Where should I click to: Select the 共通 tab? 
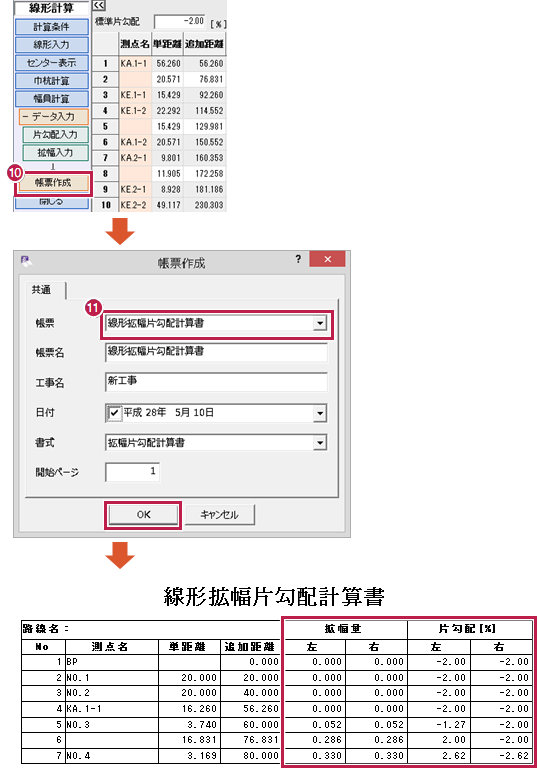(42, 290)
